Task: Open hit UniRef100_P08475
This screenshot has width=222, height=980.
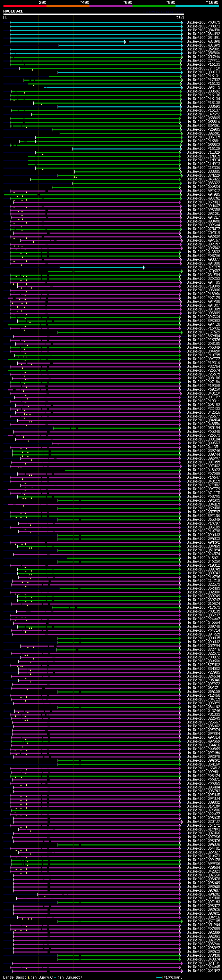Action: 203,23
